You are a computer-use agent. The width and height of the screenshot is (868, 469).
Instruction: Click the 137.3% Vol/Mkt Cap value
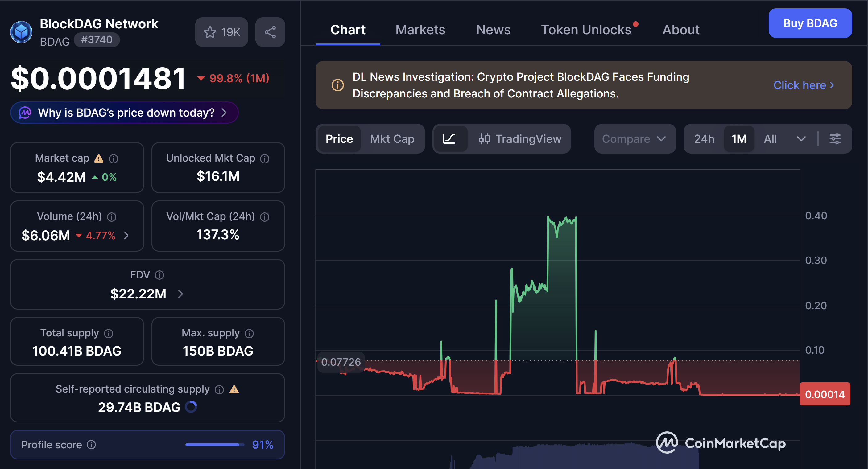218,234
